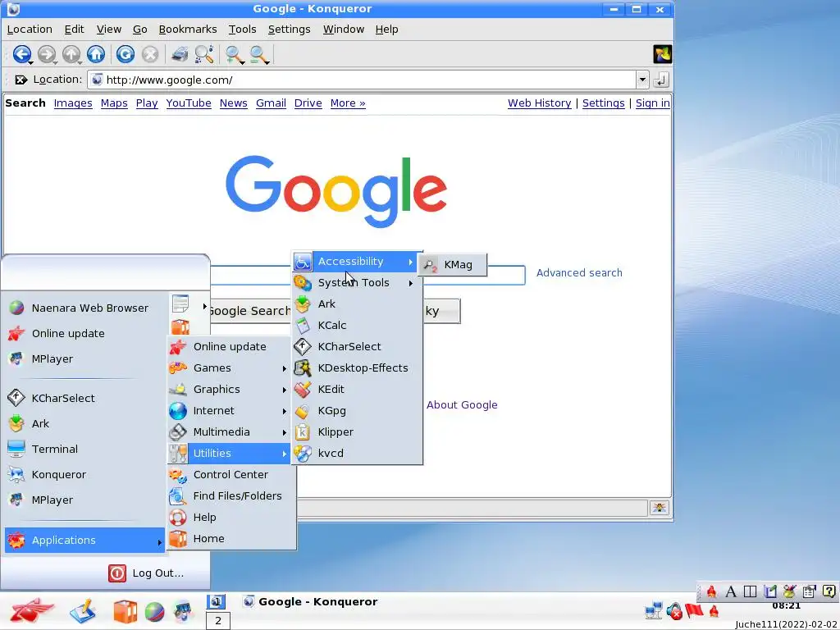Open the Tools menu in the menu bar
840x630 pixels.
tap(242, 30)
